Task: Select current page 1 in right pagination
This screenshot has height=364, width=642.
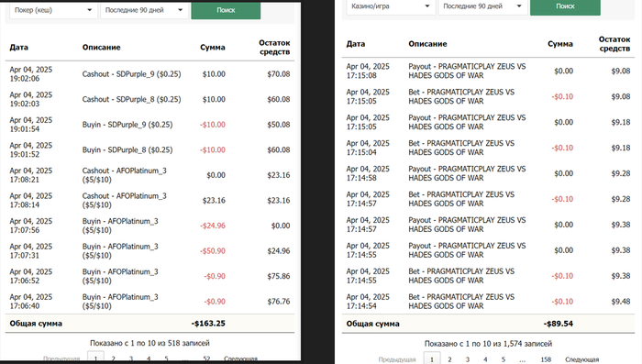Action: [x=432, y=359]
